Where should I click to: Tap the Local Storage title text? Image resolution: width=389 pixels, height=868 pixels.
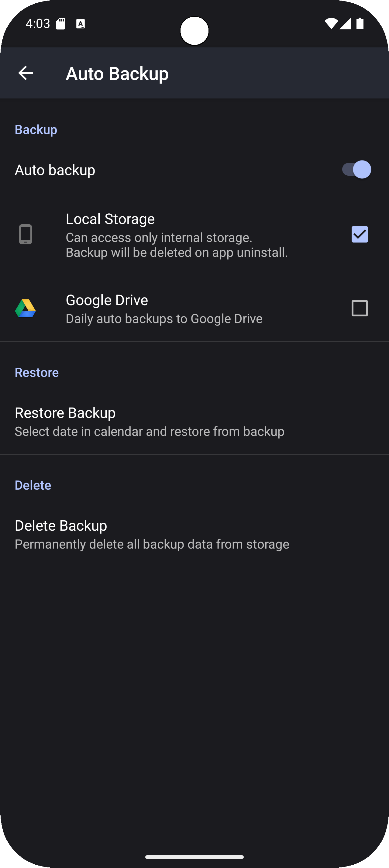point(110,219)
